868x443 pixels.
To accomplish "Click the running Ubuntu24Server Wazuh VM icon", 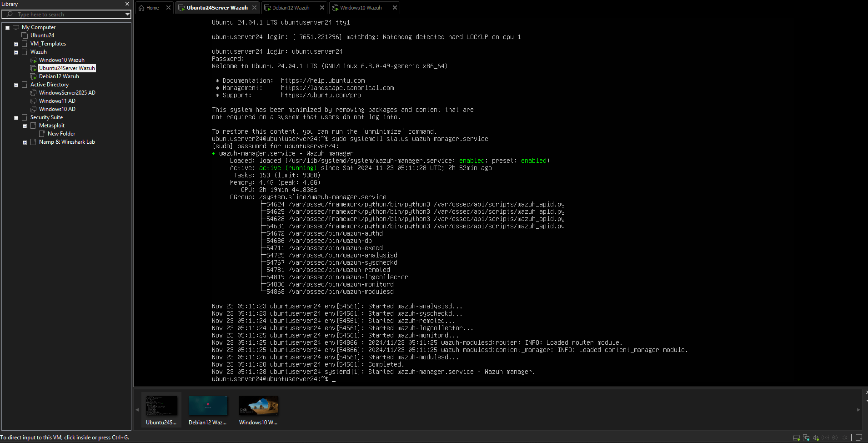I will click(x=33, y=68).
